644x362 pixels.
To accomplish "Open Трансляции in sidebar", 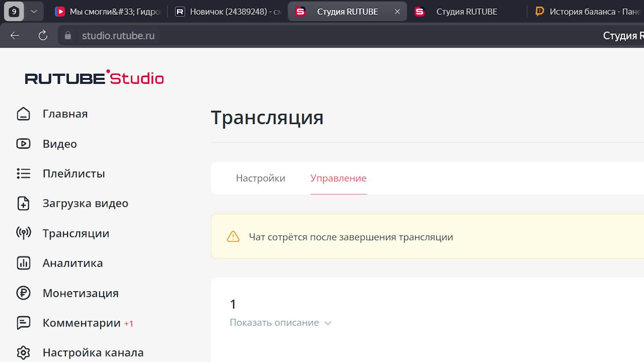I will tap(76, 233).
